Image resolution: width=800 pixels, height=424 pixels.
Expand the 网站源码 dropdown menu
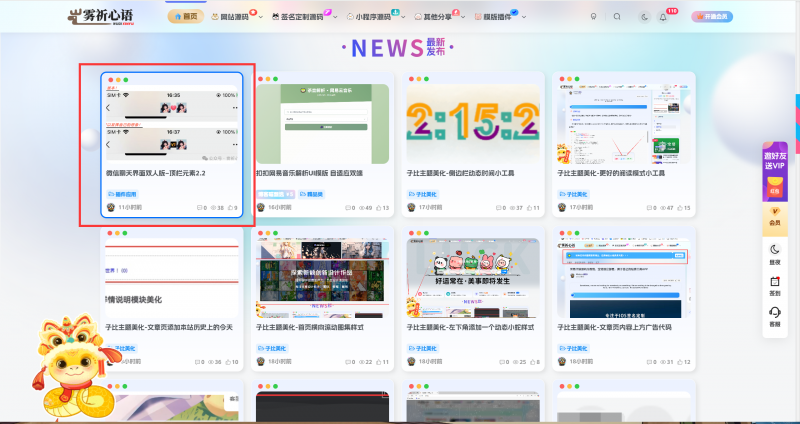point(235,17)
